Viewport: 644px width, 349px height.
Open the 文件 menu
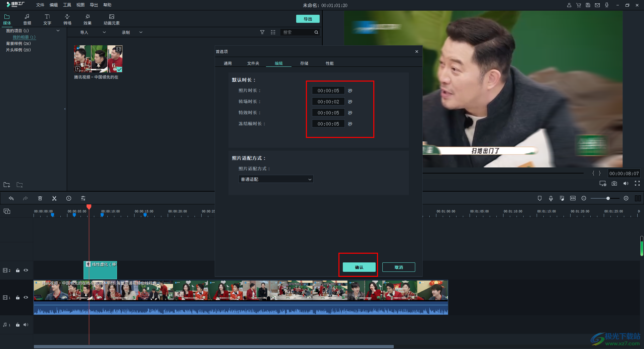[x=40, y=5]
